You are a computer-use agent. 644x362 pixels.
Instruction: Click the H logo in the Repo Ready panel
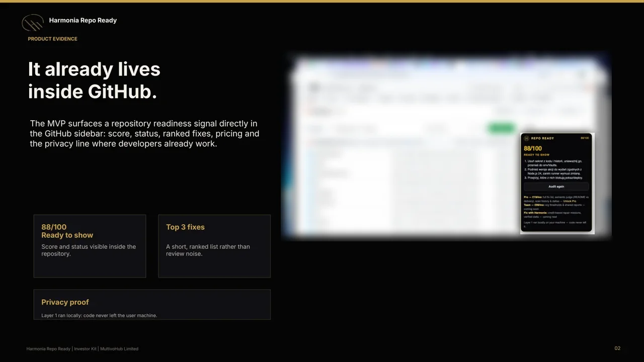click(526, 138)
